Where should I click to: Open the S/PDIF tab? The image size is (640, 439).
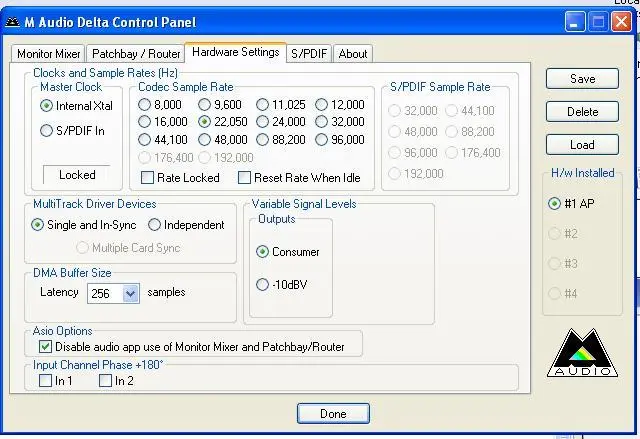pos(308,53)
